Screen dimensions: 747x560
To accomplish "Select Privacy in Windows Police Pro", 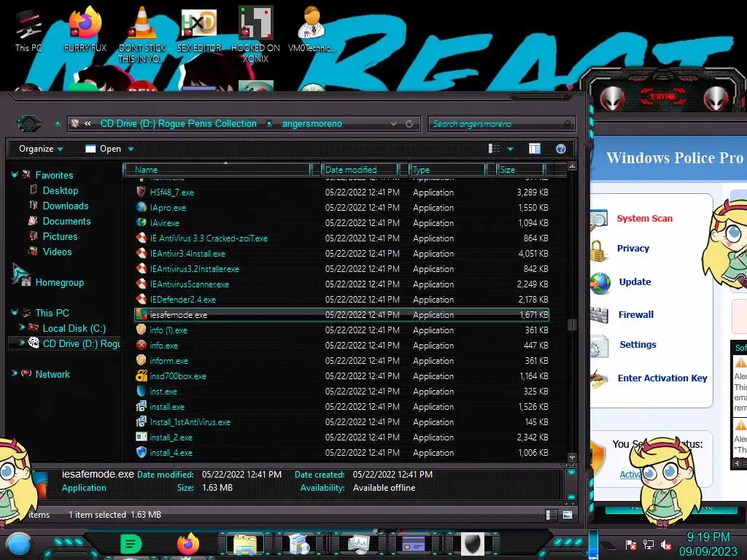I will (632, 249).
